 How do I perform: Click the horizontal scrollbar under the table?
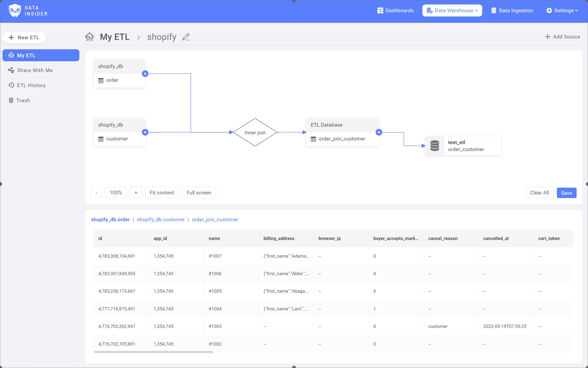tap(153, 352)
